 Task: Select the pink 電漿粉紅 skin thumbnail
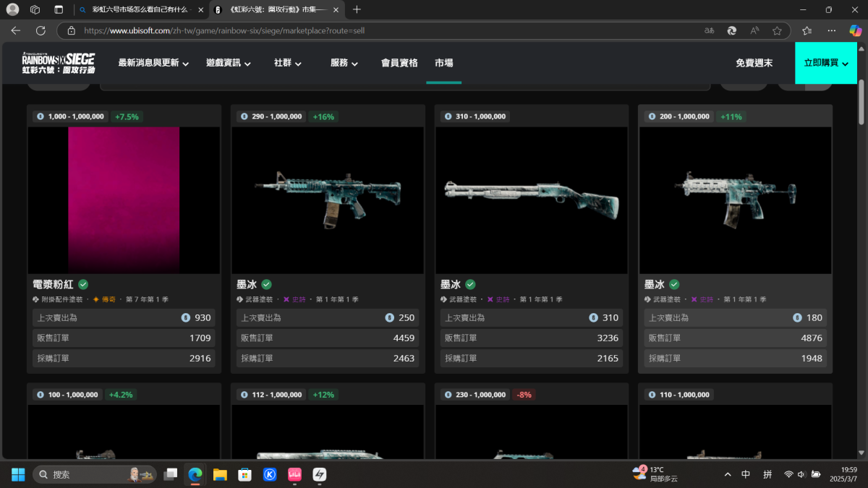pos(124,200)
